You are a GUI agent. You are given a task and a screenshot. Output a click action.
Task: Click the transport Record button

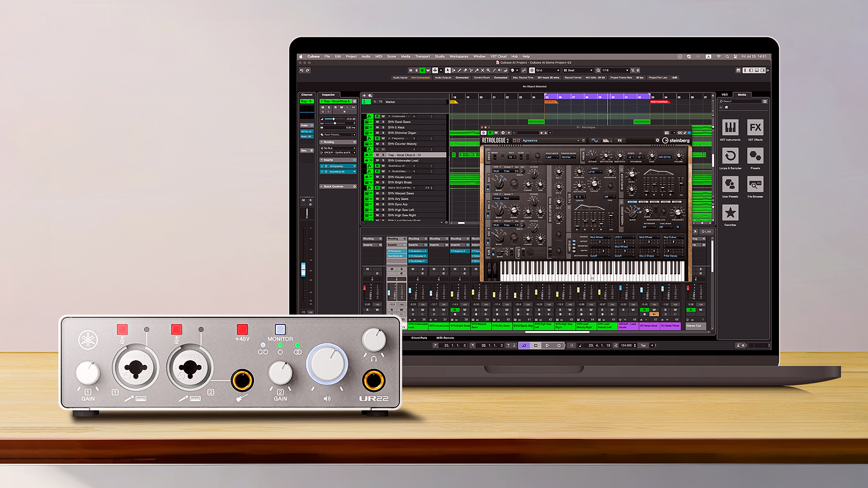[559, 345]
